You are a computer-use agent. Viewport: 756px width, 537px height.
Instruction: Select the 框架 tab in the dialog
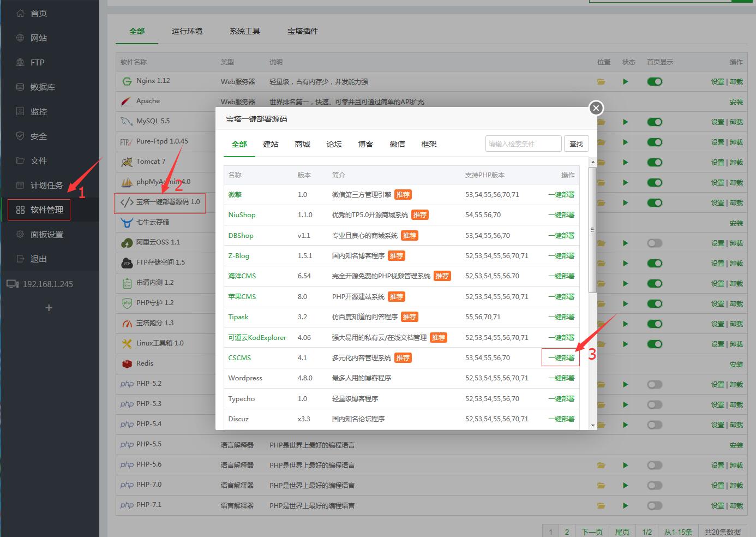click(429, 144)
